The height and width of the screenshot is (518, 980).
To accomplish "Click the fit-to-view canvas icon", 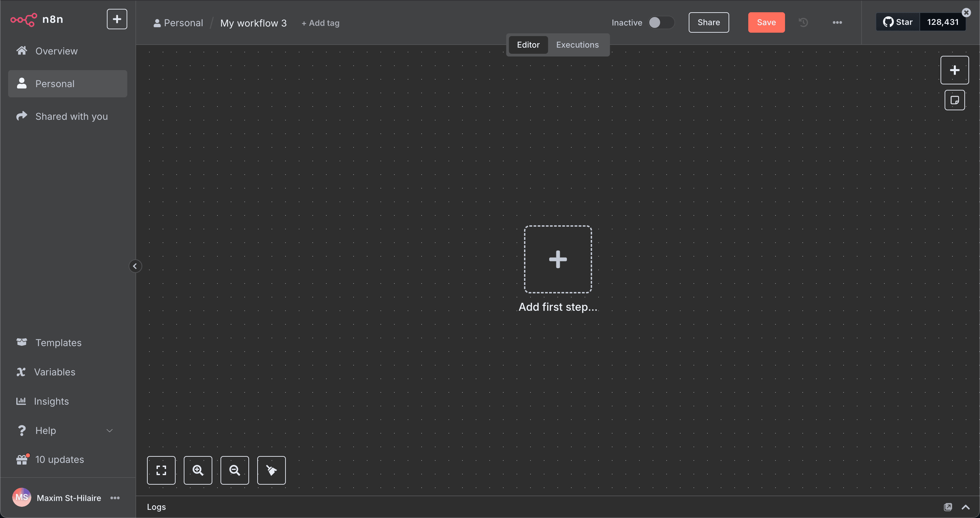I will click(161, 470).
